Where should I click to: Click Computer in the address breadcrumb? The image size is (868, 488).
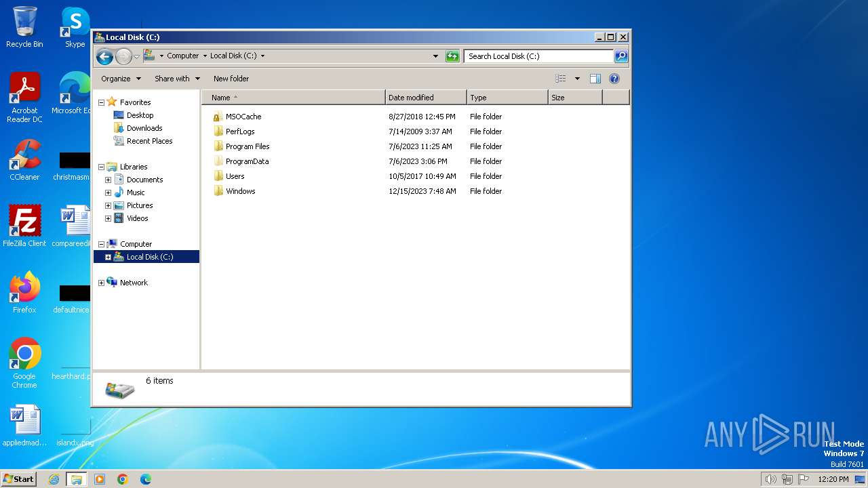183,56
